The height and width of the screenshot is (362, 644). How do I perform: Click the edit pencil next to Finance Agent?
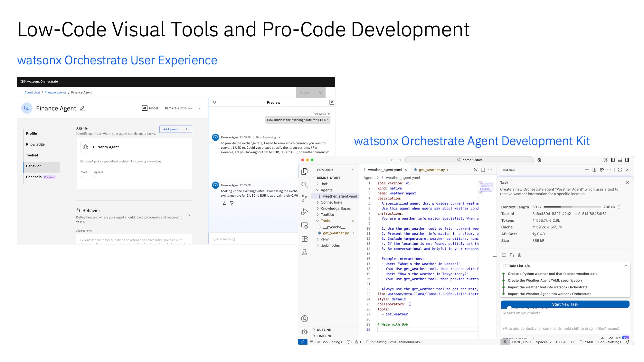tap(82, 108)
